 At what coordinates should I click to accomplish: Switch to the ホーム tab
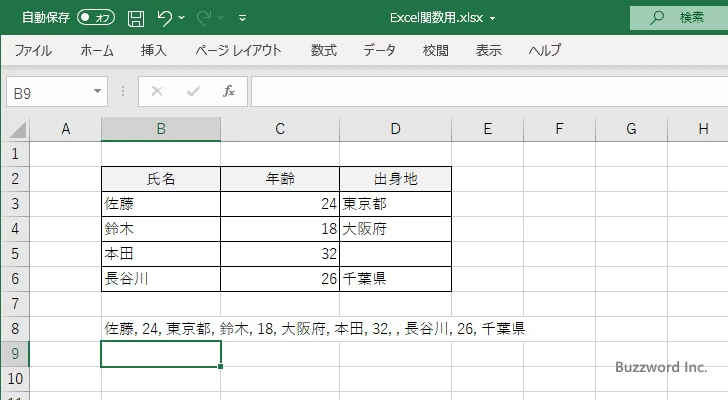pyautogui.click(x=97, y=50)
